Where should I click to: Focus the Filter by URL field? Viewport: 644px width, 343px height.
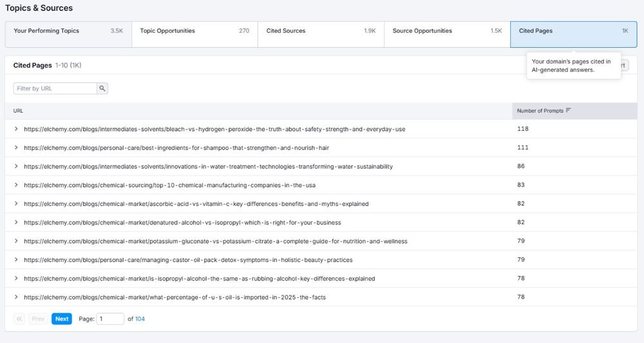pyautogui.click(x=55, y=88)
